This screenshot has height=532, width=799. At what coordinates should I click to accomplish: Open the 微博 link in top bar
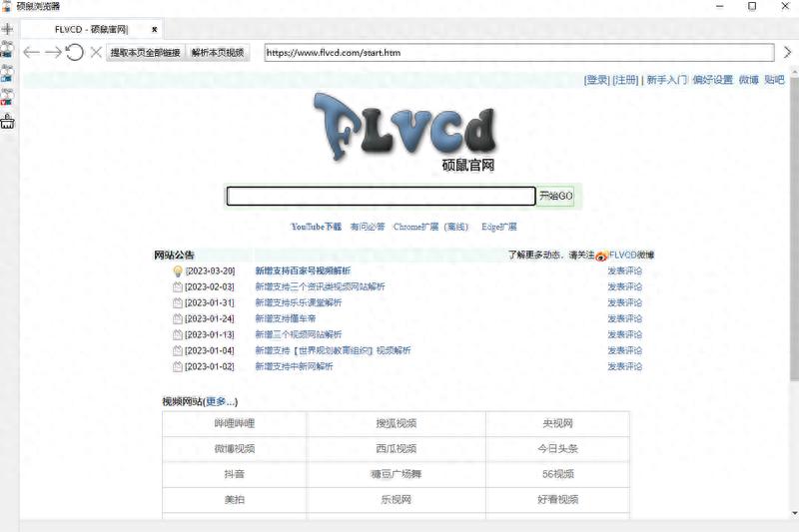(748, 80)
